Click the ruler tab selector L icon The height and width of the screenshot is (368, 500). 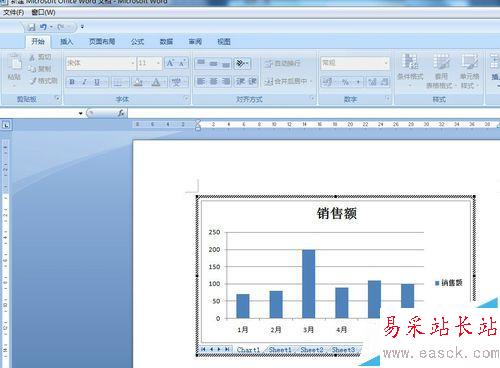6,125
